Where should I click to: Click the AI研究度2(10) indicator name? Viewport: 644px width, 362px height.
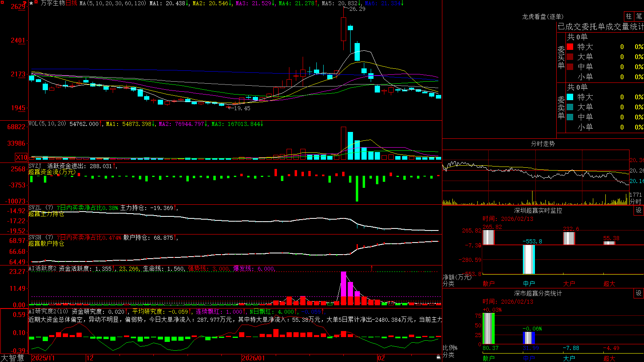pos(48,311)
